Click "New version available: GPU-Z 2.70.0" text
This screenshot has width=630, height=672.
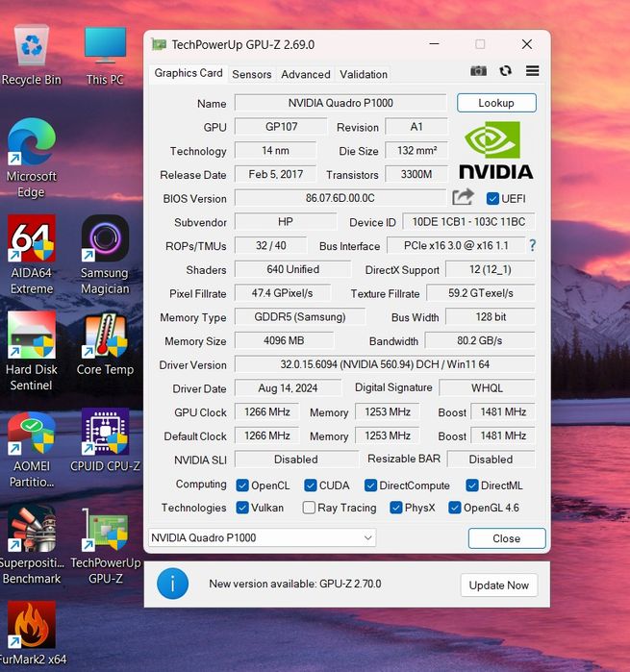click(x=295, y=584)
